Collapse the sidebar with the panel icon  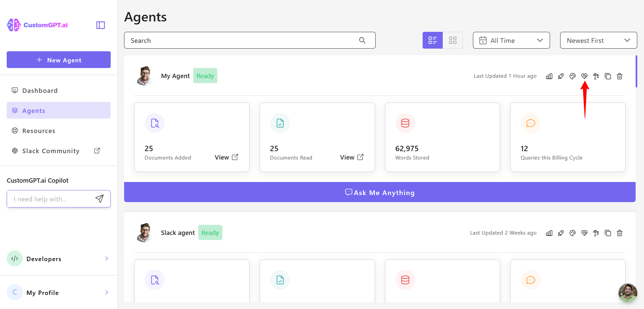tap(101, 25)
